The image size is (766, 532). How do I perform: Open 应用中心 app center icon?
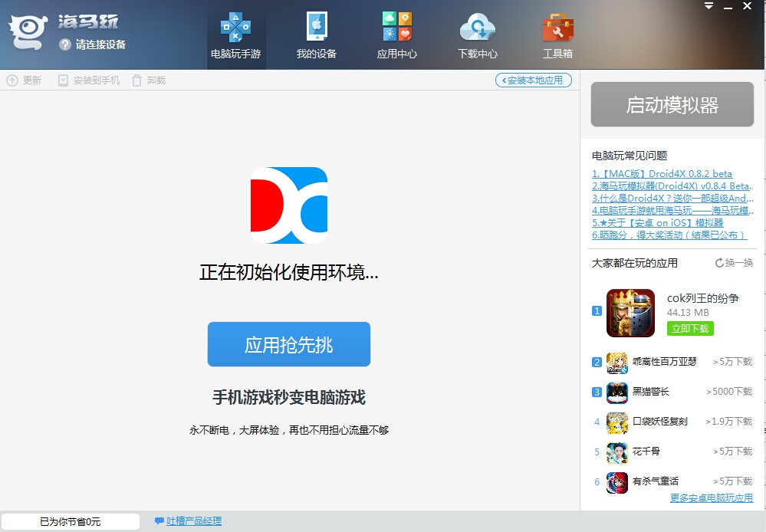point(396,36)
